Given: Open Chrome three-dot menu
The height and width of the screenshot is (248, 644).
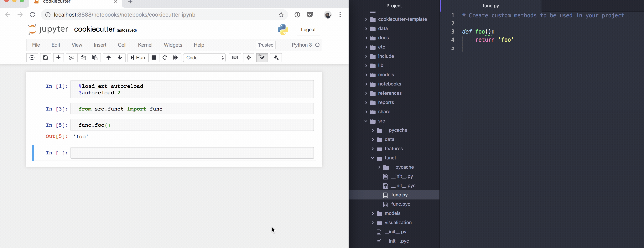Looking at the screenshot, I should coord(340,15).
